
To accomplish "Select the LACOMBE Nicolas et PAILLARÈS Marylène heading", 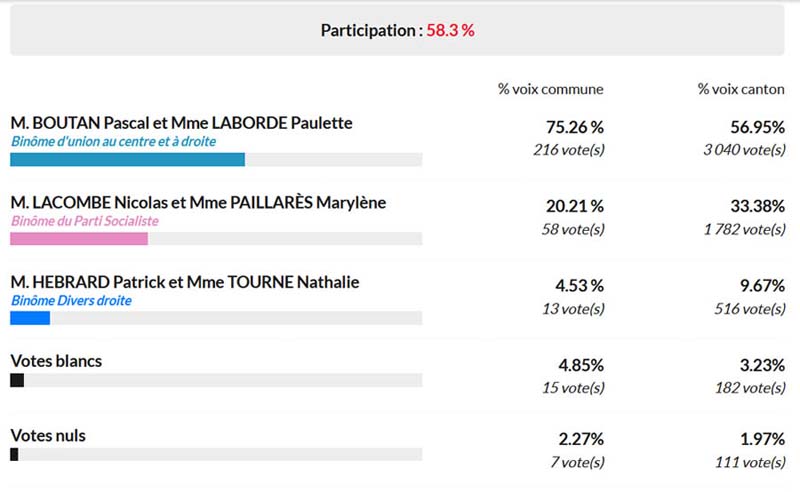I will pos(198,203).
